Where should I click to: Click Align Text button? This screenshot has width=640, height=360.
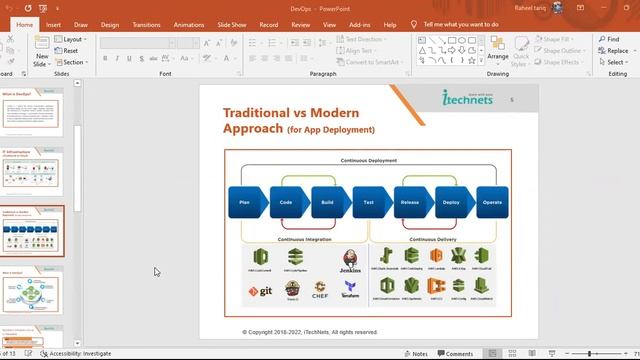point(356,51)
